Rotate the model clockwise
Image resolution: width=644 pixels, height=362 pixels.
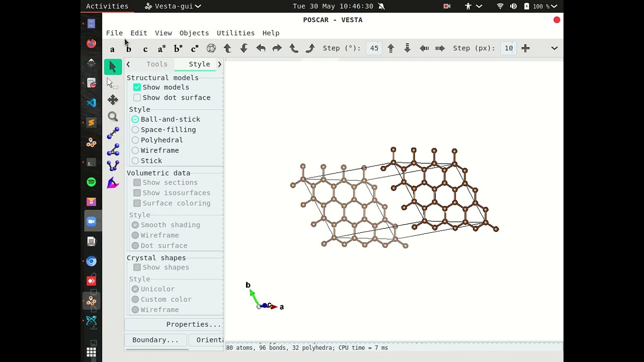coord(310,48)
